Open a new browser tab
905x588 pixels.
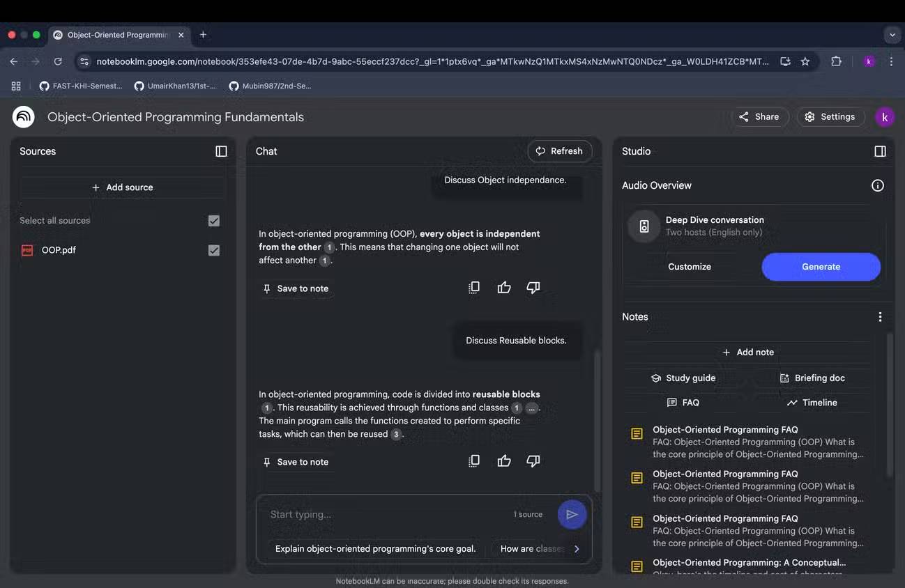[x=203, y=35]
